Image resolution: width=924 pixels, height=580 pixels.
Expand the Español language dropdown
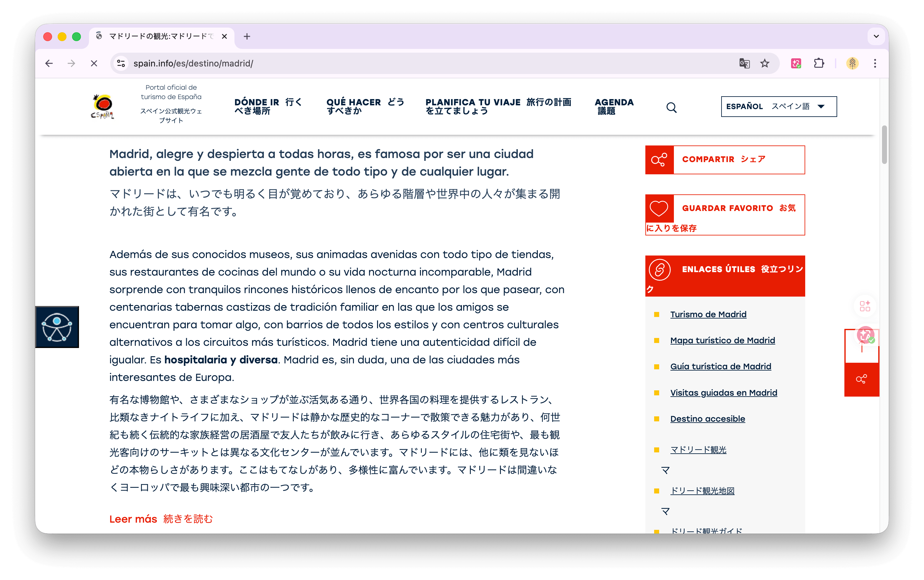tap(778, 107)
